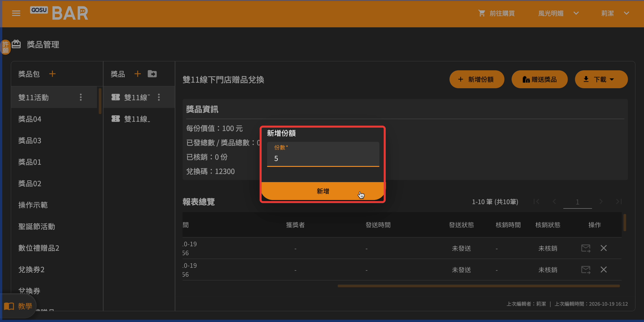Viewport: 644px width, 322px height.
Task: Click second row 未核銷 status
Action: (x=548, y=270)
